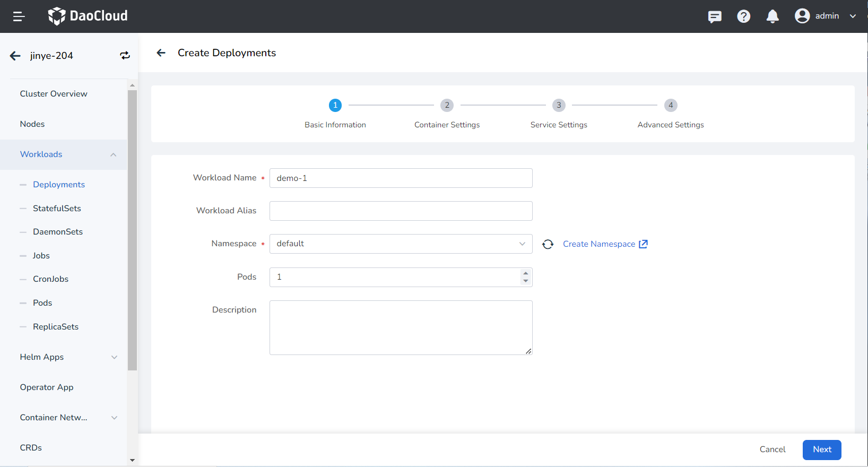Collapse the Workloads menu section

pyautogui.click(x=113, y=154)
